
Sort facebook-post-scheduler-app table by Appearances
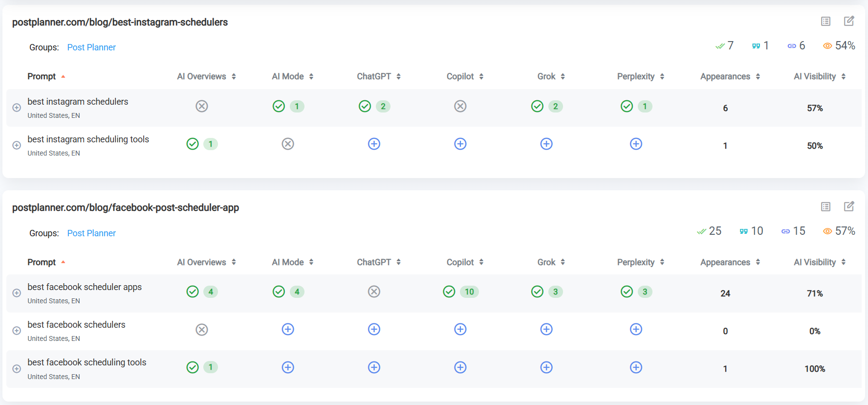pyautogui.click(x=730, y=262)
